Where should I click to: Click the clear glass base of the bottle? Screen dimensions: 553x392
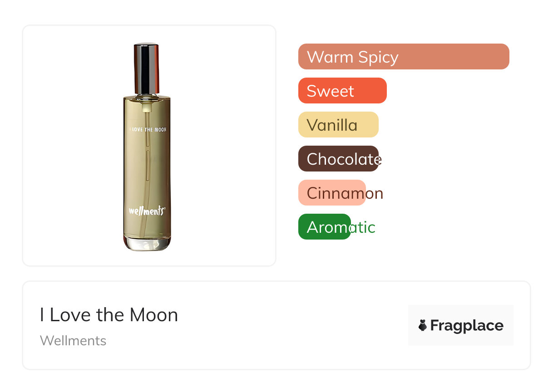tap(147, 244)
